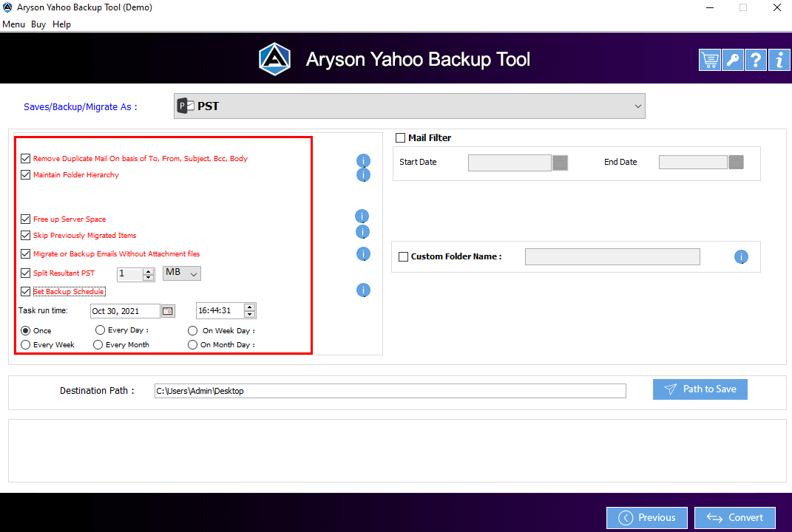The height and width of the screenshot is (532, 792).
Task: Click the key activation icon
Action: [x=732, y=60]
